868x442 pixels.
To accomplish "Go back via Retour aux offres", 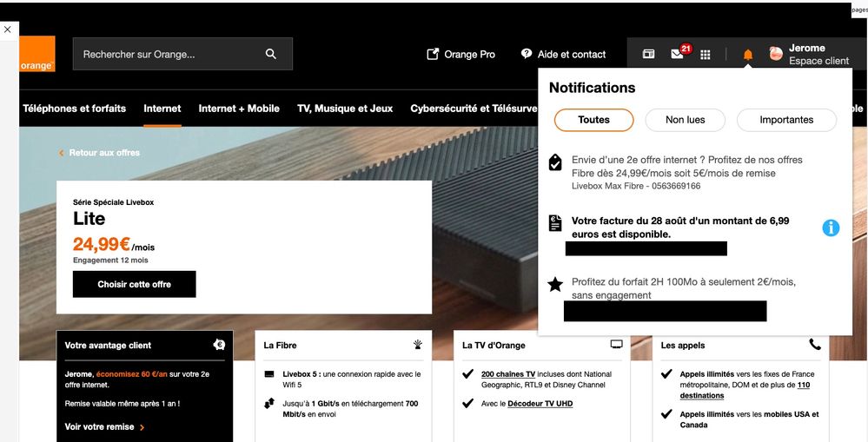I will (100, 153).
